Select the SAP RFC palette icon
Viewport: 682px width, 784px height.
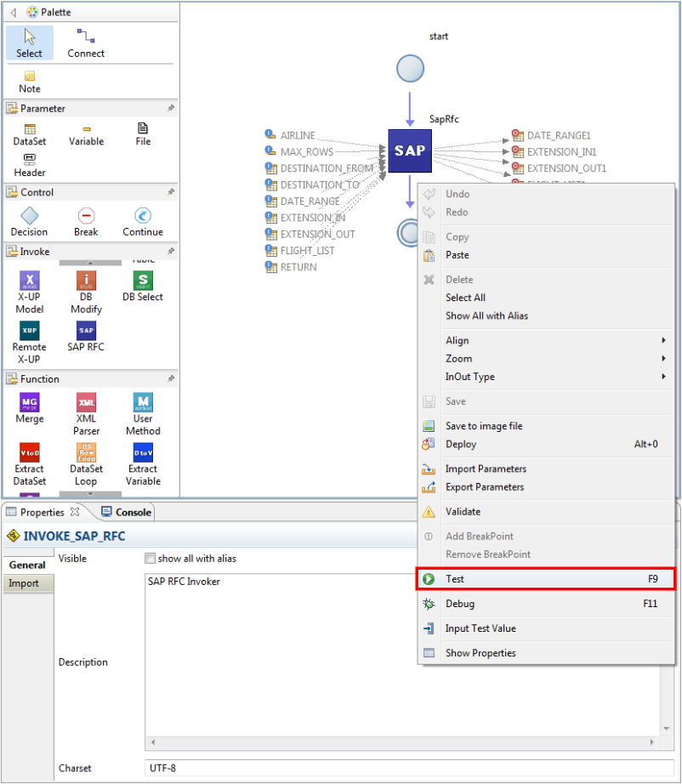click(x=86, y=336)
